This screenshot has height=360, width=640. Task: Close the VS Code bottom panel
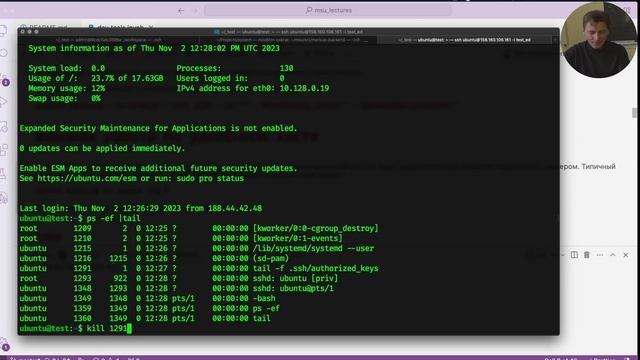[x=626, y=255]
